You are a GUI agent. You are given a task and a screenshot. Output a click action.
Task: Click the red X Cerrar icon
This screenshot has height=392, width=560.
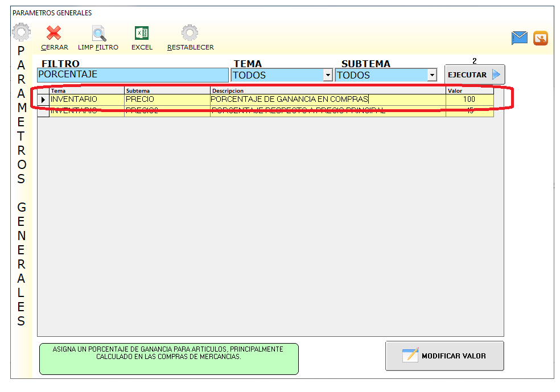point(54,34)
